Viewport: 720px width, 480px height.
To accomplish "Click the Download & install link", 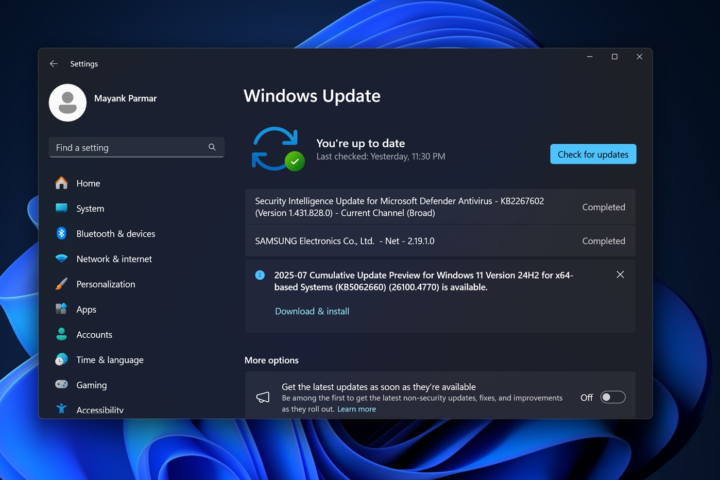I will [312, 311].
